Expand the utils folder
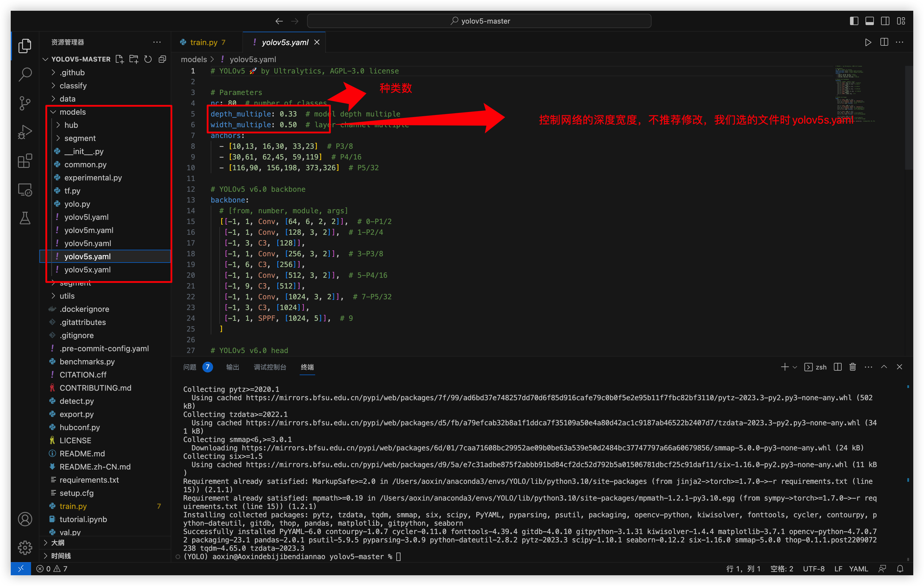This screenshot has width=924, height=586. pyautogui.click(x=105, y=296)
